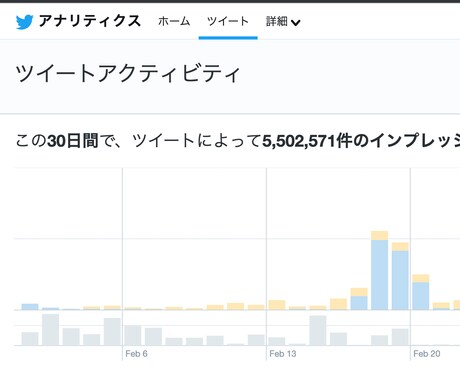
Task: Click the Feb 6 axis label
Action: coord(136,354)
